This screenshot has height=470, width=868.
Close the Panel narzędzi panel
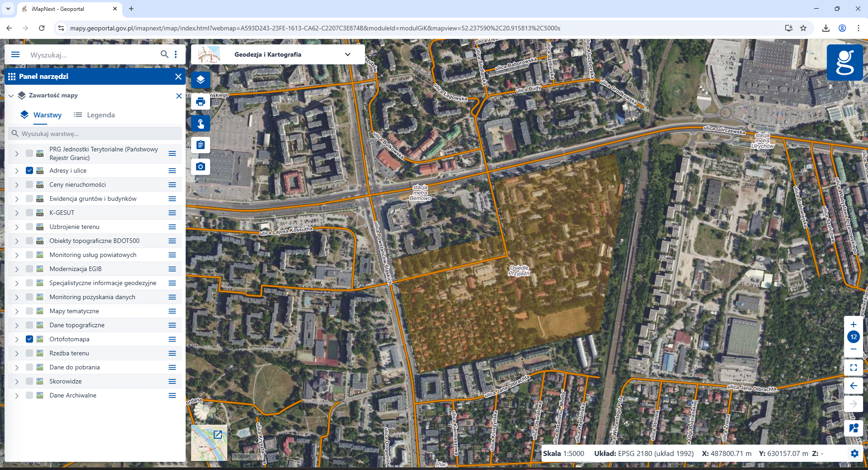[x=178, y=77]
